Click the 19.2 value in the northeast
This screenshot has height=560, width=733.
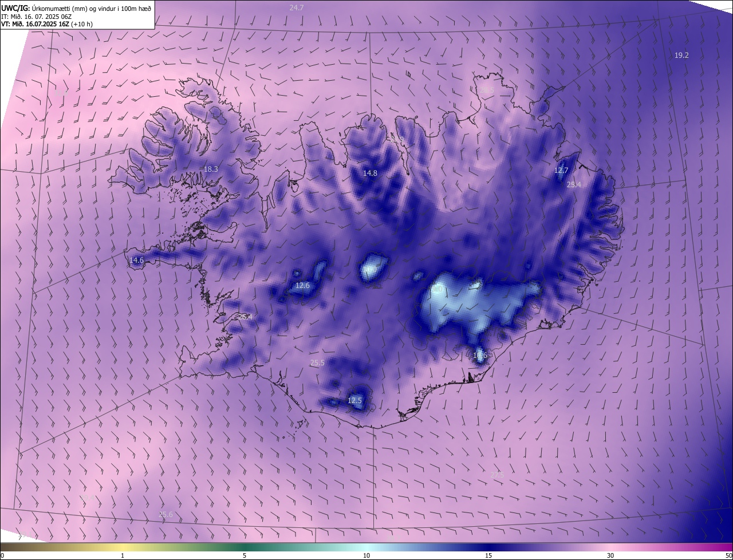(681, 56)
